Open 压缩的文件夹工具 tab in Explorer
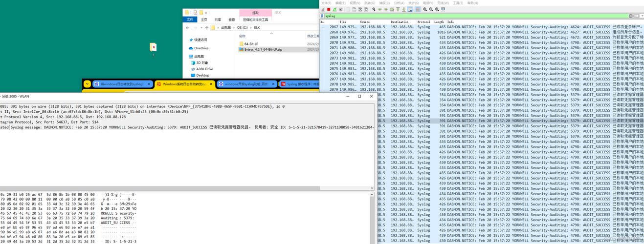This screenshot has width=644, height=244. coord(255,20)
